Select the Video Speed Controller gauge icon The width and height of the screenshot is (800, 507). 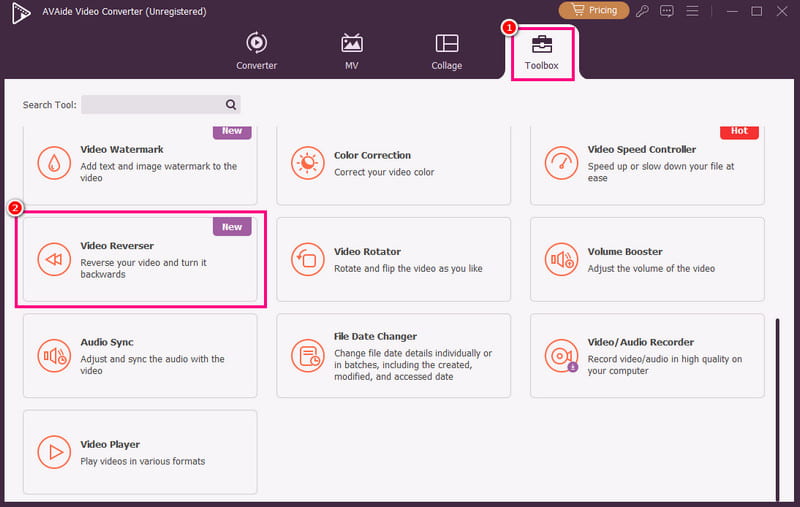(x=560, y=163)
